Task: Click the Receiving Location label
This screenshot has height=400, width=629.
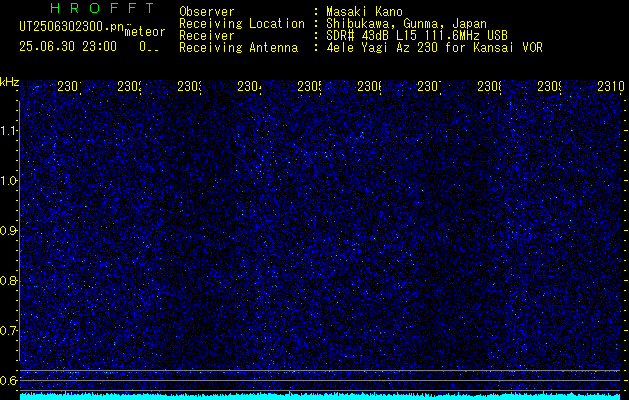Action: pos(242,24)
